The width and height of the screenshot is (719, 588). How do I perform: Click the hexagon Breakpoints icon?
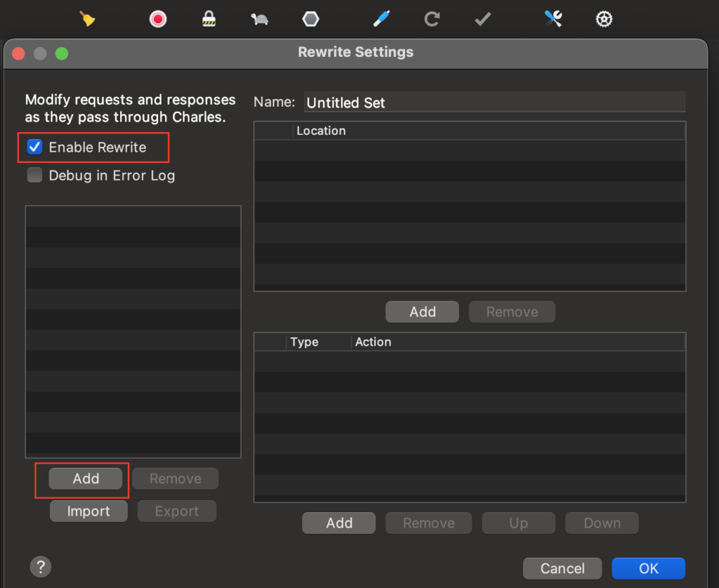310,19
